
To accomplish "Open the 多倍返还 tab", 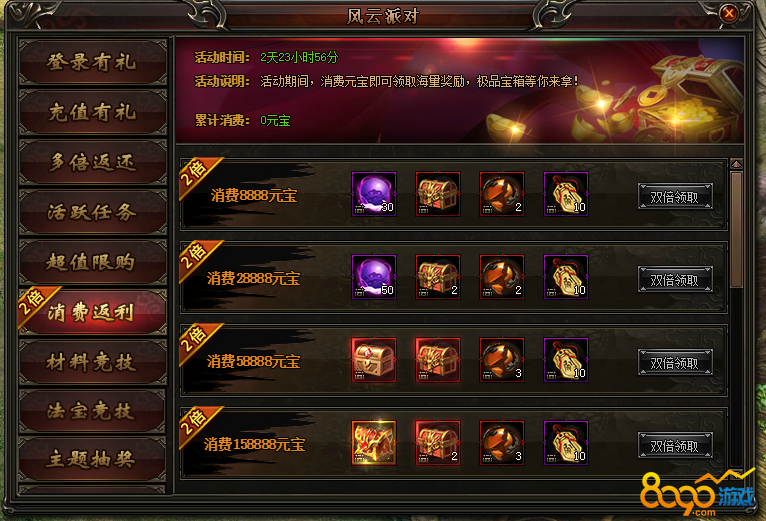I will pos(92,162).
